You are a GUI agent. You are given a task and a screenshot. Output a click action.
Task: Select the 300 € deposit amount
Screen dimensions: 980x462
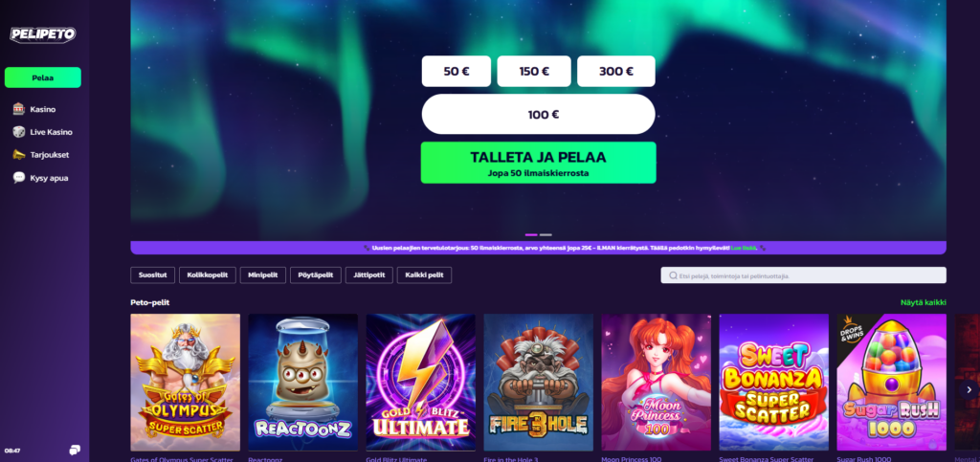616,71
